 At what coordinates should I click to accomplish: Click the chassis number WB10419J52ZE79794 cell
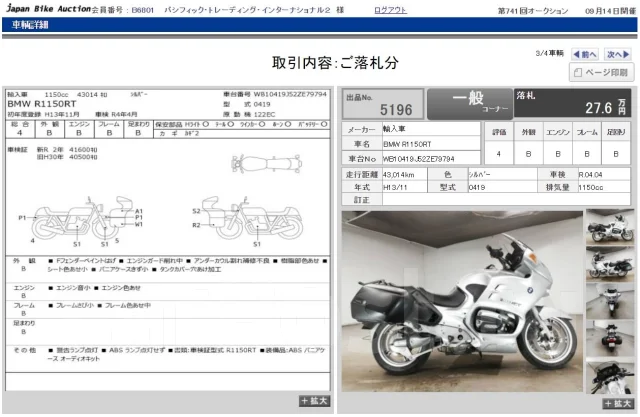tap(431, 159)
